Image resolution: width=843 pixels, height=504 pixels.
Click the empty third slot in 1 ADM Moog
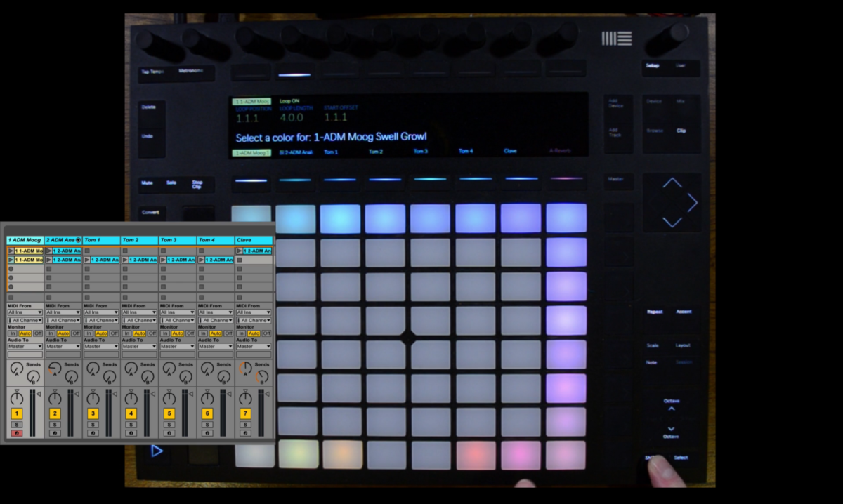point(25,269)
